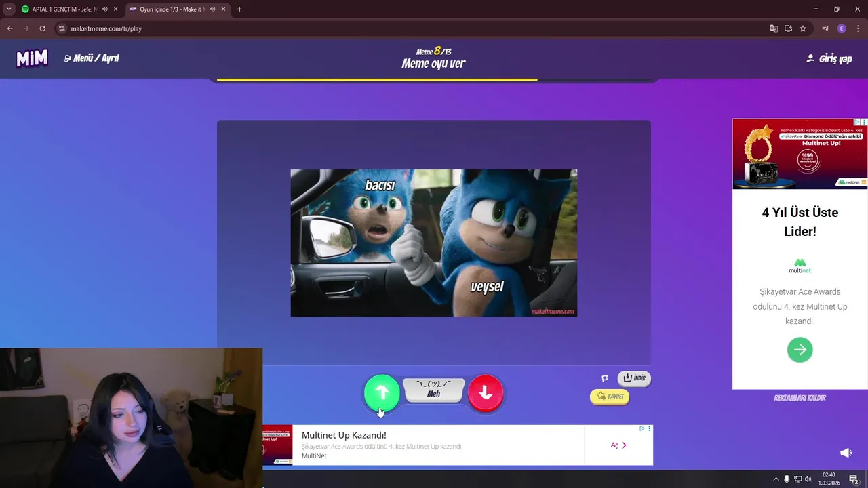Open Menü / Ayrıl to leave game

[x=92, y=58]
